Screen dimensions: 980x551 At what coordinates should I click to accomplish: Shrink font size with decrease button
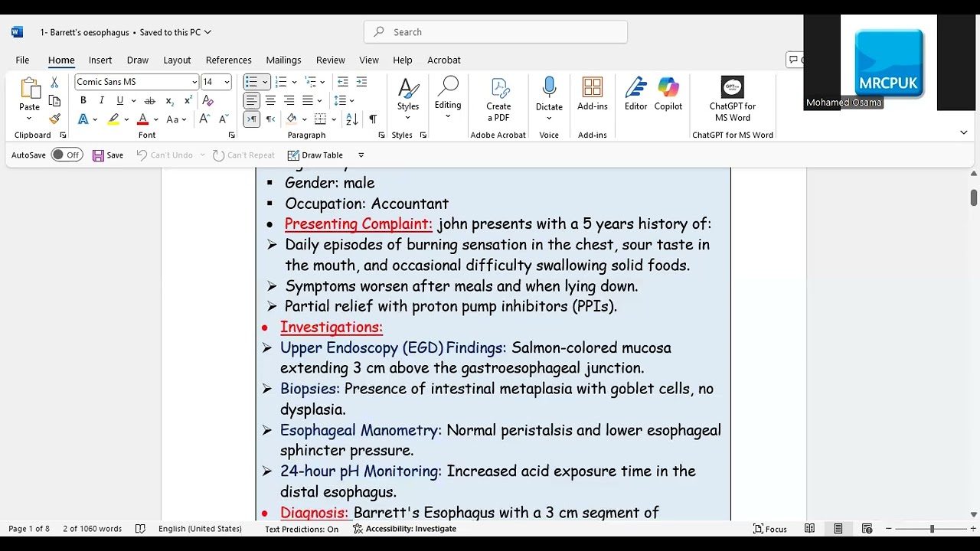pyautogui.click(x=223, y=119)
